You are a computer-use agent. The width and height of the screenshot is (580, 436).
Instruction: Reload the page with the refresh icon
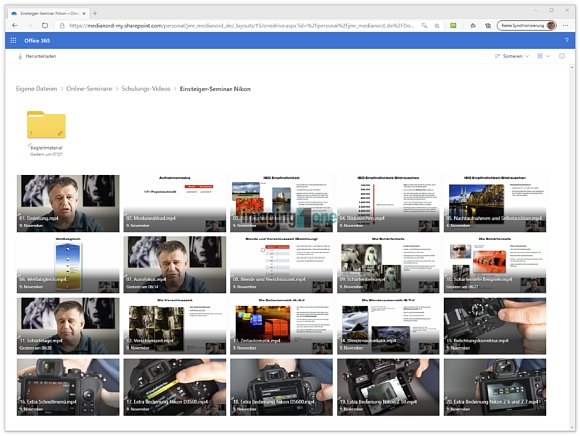click(45, 26)
